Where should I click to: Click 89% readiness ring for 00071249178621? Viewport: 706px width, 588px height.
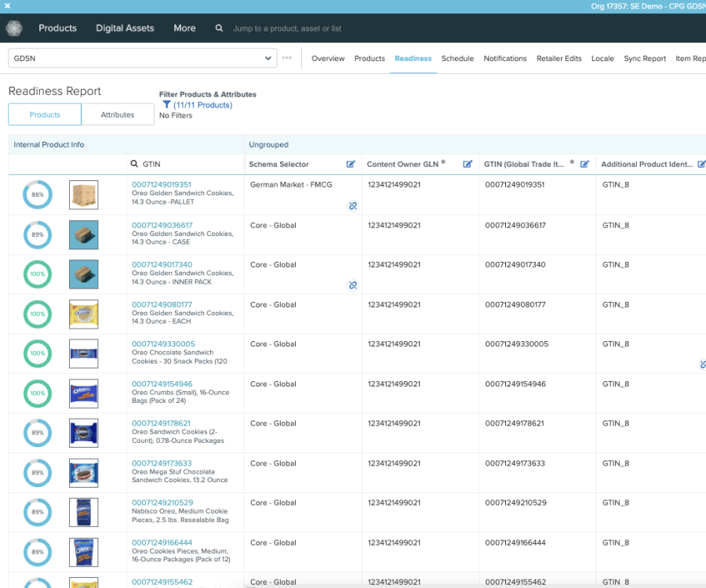[38, 433]
